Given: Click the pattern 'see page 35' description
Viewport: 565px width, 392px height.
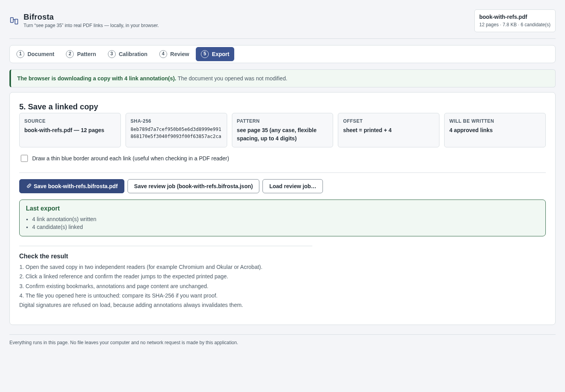Looking at the screenshot, I should (x=277, y=134).
